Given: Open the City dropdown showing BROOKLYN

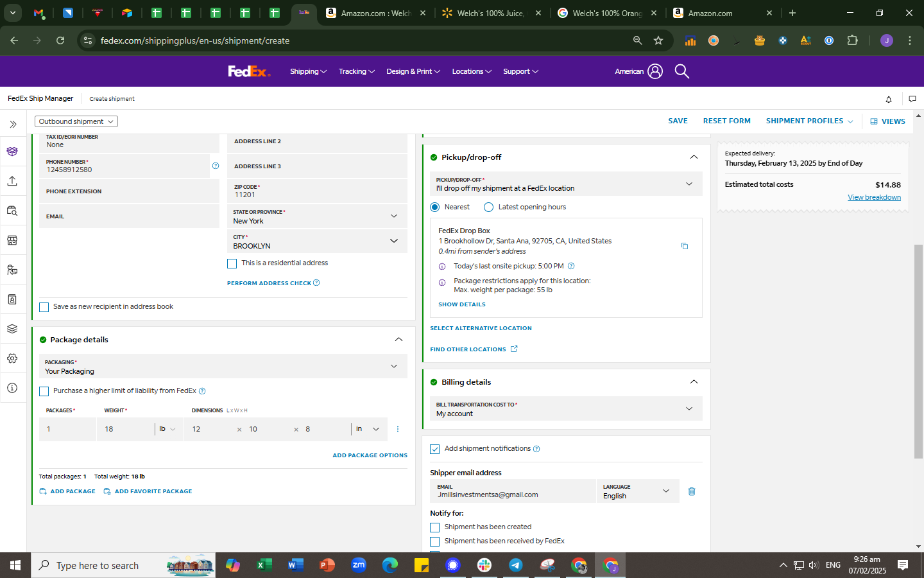Looking at the screenshot, I should 318,241.
